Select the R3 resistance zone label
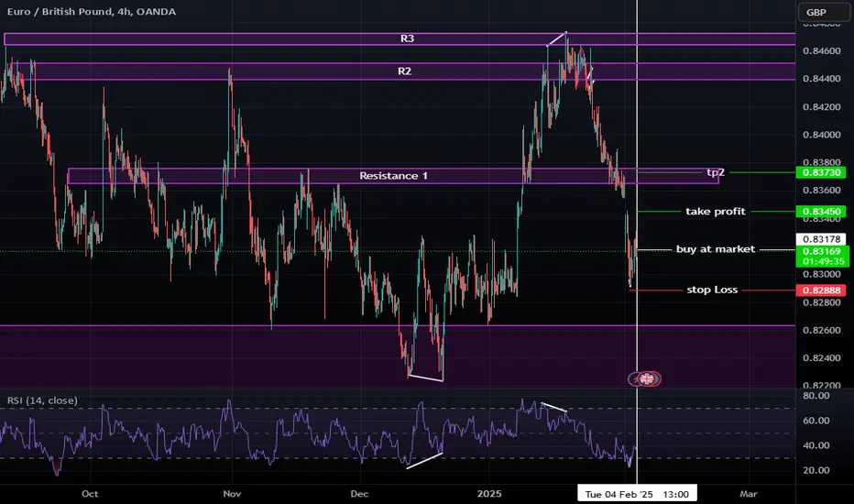The image size is (854, 504). point(407,38)
